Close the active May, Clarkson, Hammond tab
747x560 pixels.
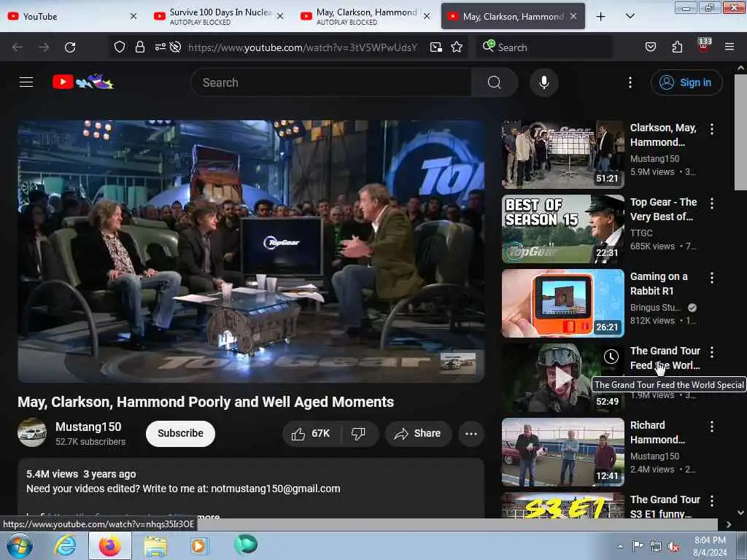coord(573,16)
